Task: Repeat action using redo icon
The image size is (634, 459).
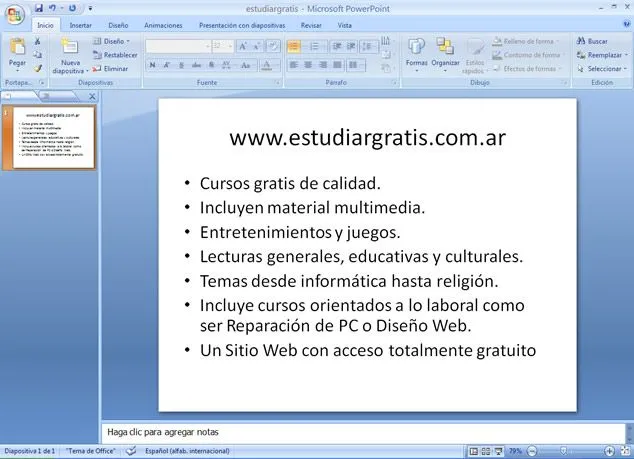Action: [x=72, y=8]
